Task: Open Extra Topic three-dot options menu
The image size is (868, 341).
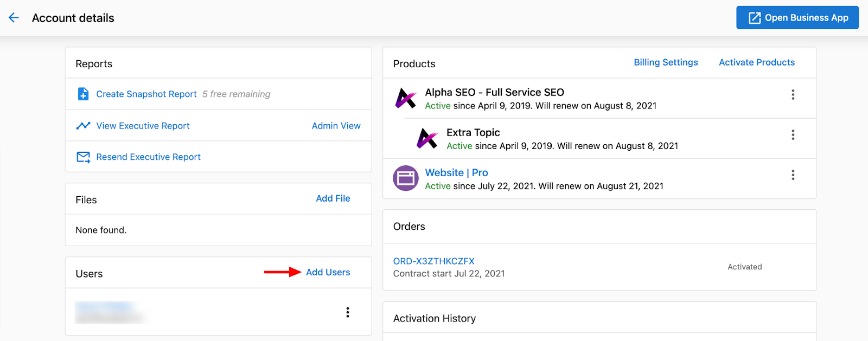Action: pyautogui.click(x=793, y=135)
